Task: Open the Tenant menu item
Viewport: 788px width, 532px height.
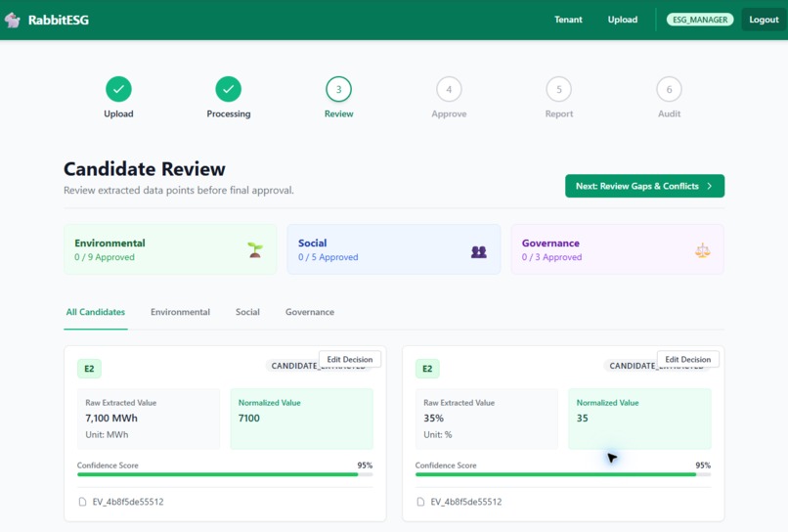Action: 568,20
